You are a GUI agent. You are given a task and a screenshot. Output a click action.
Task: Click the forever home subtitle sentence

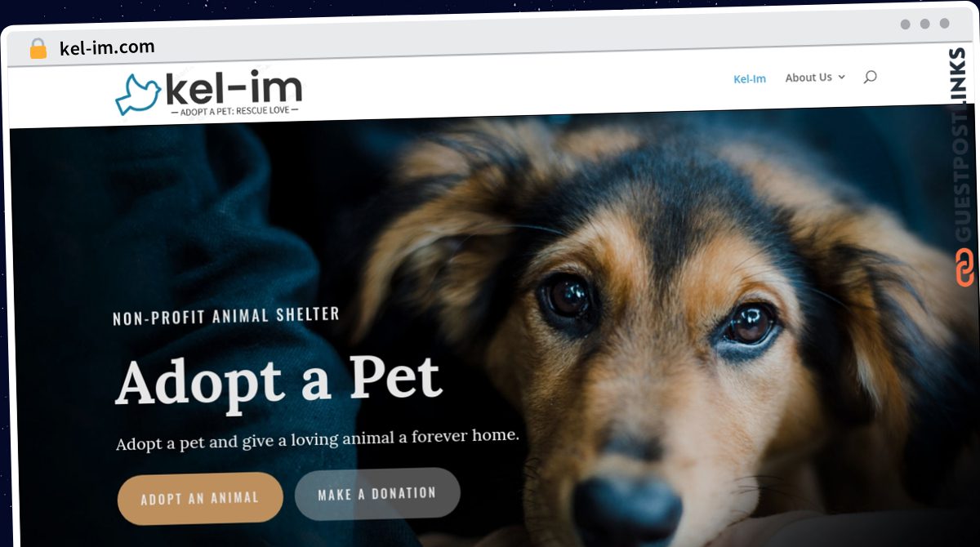pyautogui.click(x=318, y=439)
